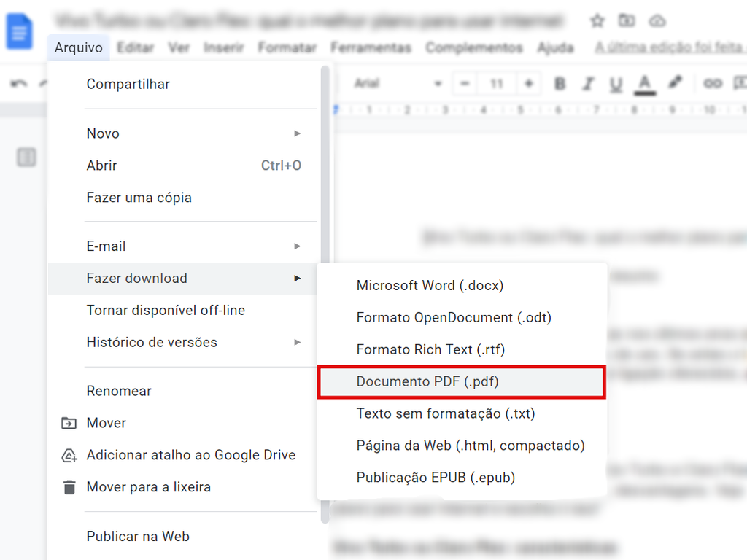Image resolution: width=747 pixels, height=560 pixels.
Task: Click the horizontal ruler
Action: (540, 110)
